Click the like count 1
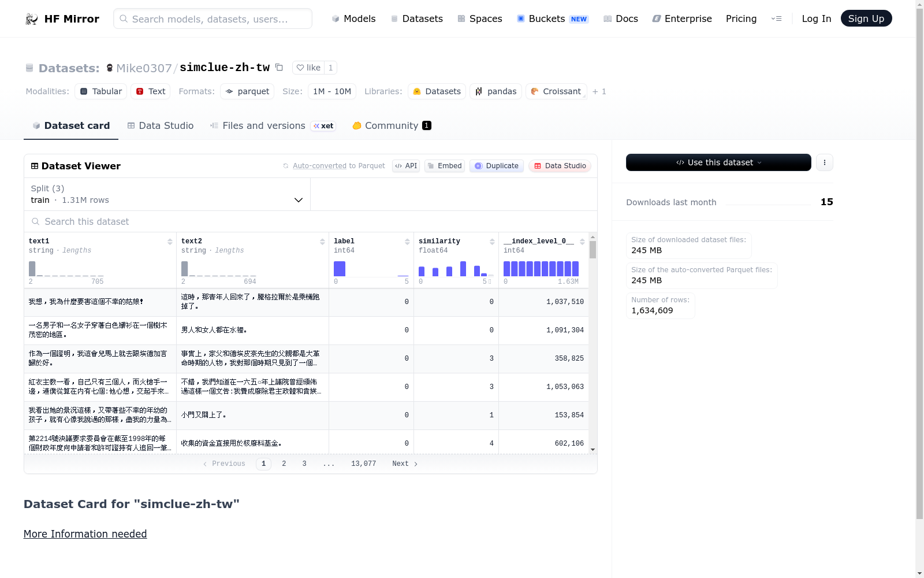 point(330,68)
